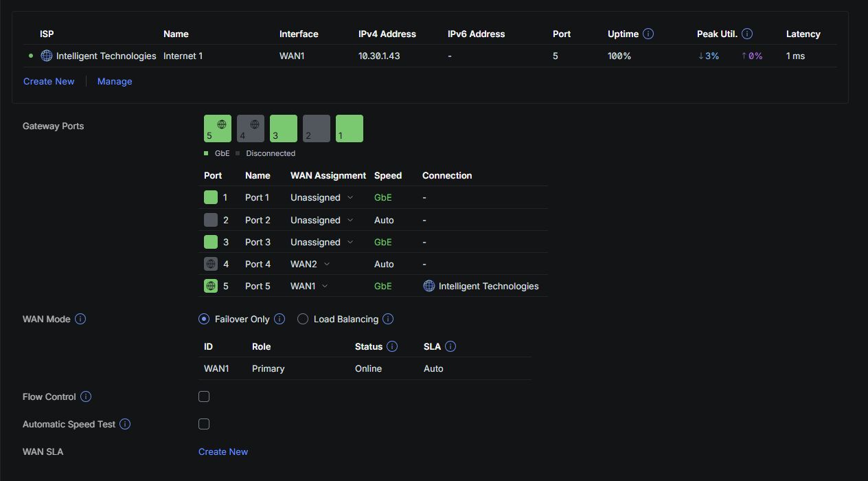The height and width of the screenshot is (481, 868).
Task: Click the Connection column header
Action: pos(447,175)
